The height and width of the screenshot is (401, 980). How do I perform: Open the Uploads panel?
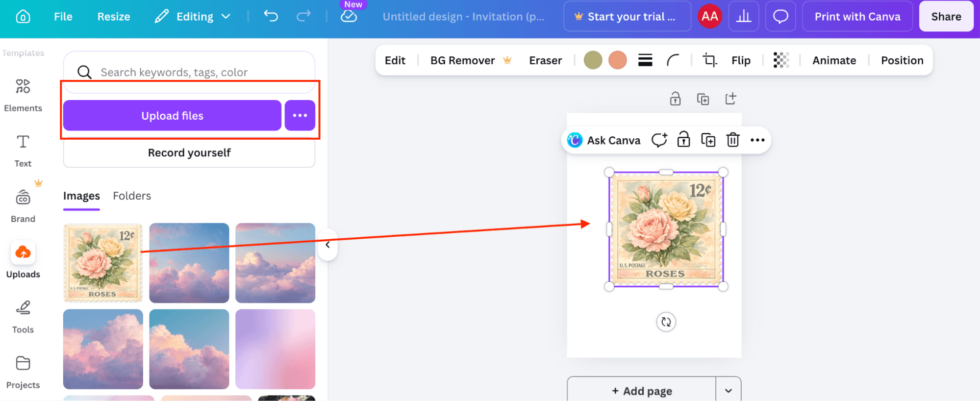click(x=23, y=260)
